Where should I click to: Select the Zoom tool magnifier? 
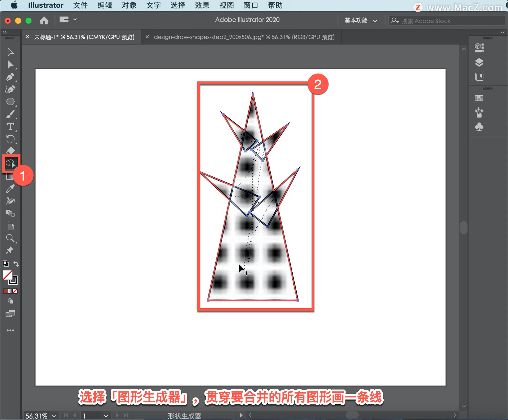[10, 238]
